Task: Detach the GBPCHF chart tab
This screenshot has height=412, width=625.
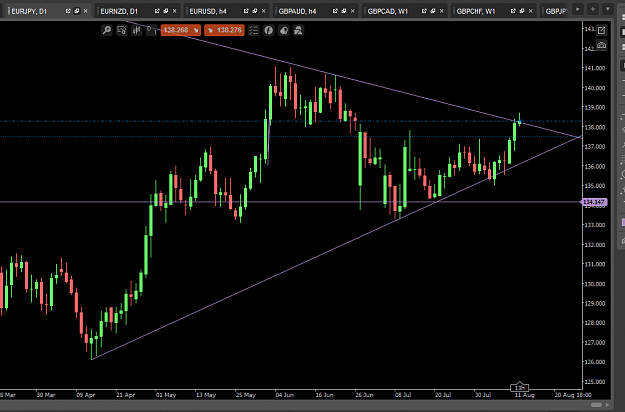Action: coord(513,11)
